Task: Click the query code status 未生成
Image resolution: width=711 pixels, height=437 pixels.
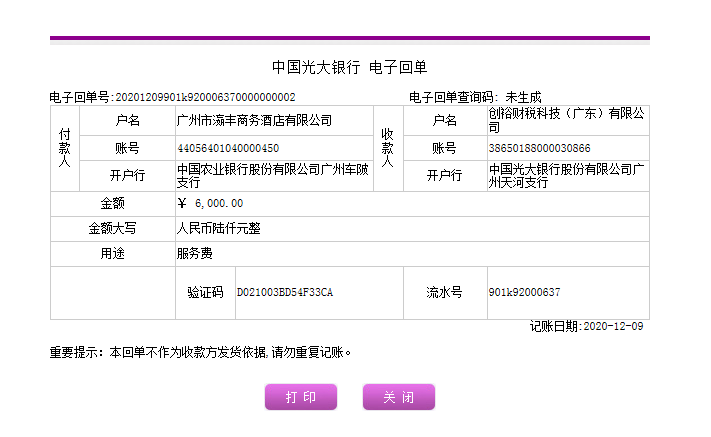Action: pos(523,97)
